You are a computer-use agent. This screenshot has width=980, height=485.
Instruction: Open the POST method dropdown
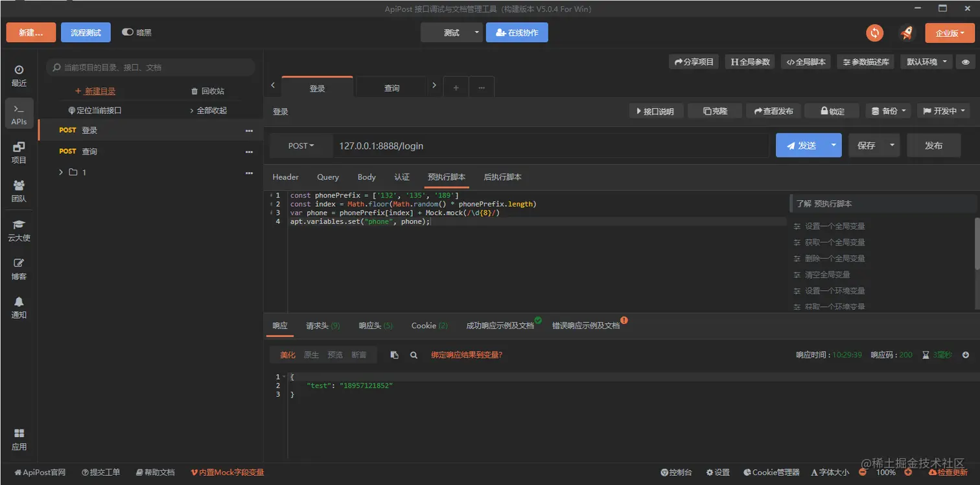tap(301, 146)
